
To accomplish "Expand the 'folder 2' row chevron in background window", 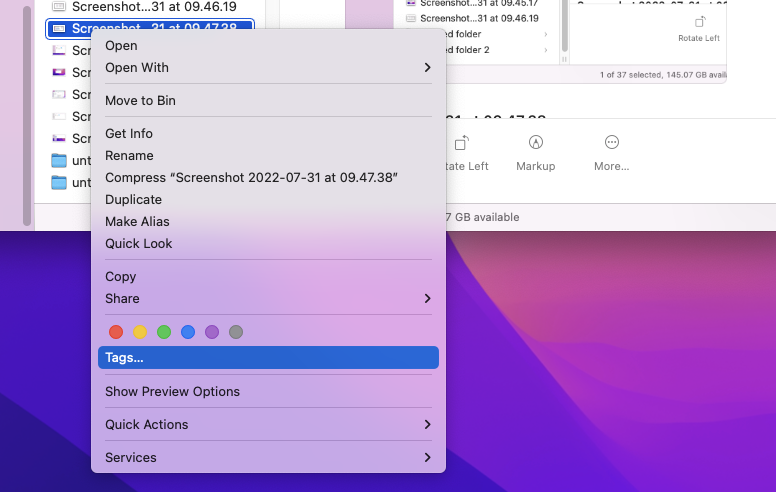I will click(x=545, y=50).
